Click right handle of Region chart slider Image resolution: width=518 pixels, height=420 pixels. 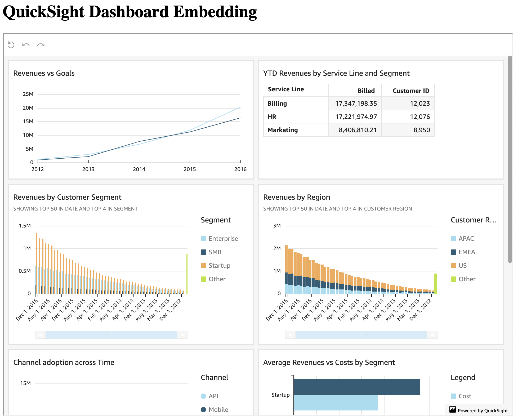(x=432, y=335)
